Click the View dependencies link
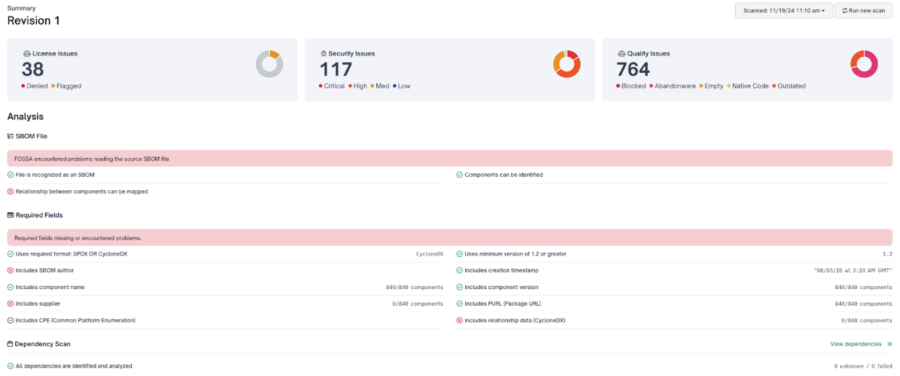900x376 pixels. 855,344
